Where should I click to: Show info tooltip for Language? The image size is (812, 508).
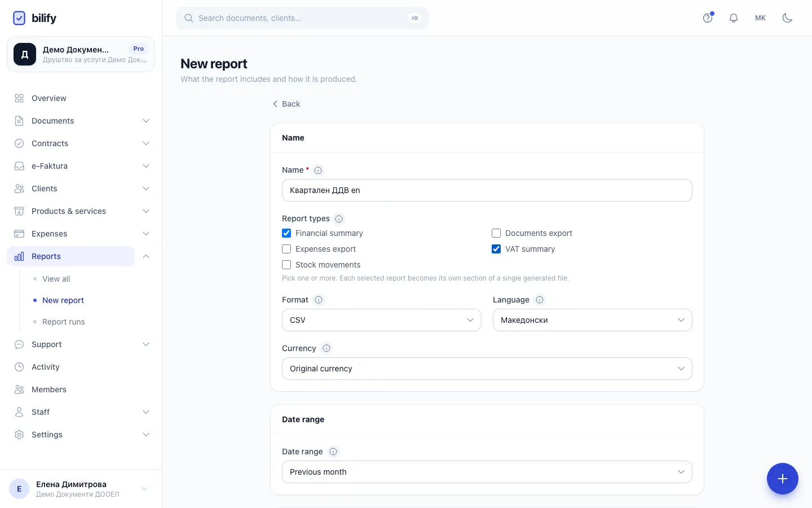click(540, 300)
